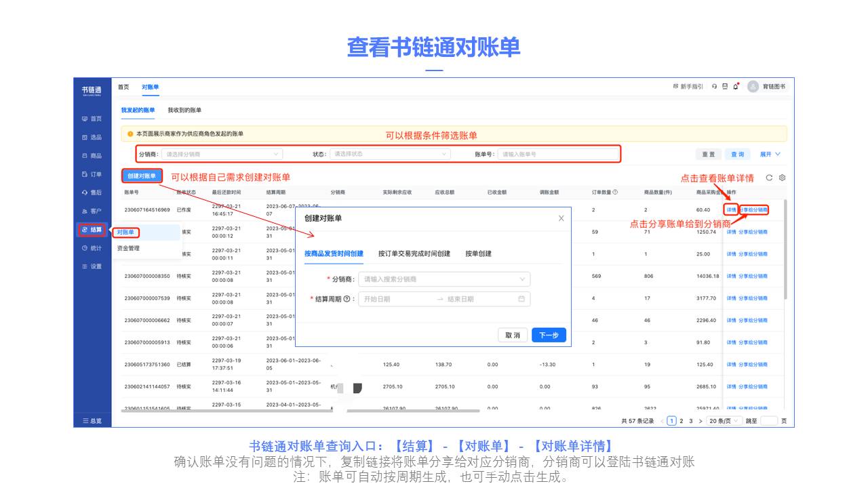868x488 pixels.
Task: Go to page 2 in pagination
Action: pyautogui.click(x=682, y=421)
